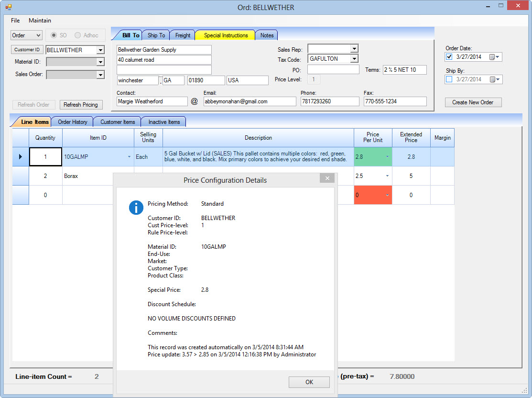Open the Ship By calendar picker icon
Image resolution: width=532 pixels, height=398 pixels.
[x=494, y=79]
